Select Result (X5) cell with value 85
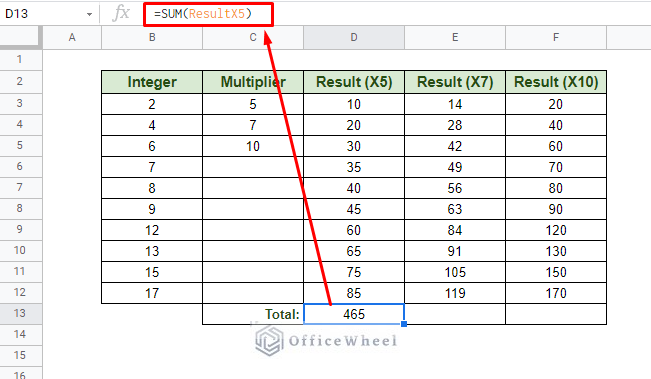 point(354,293)
